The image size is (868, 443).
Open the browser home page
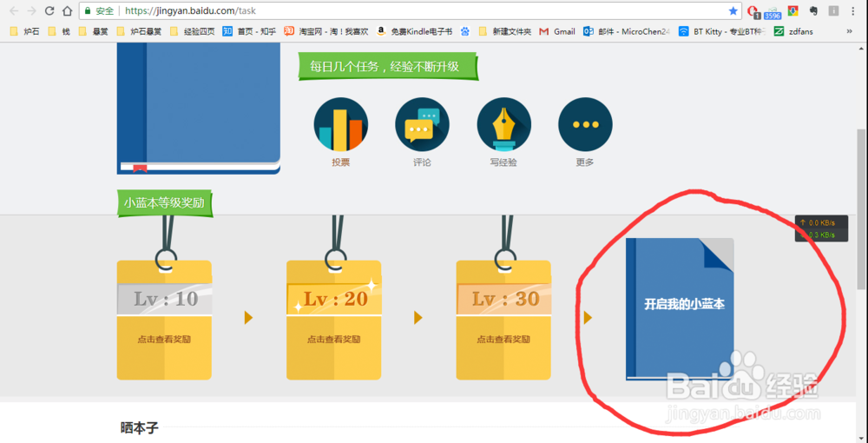tap(67, 10)
